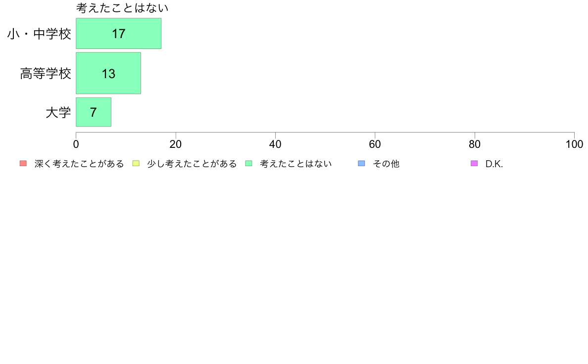Click the 0 tick on the x-axis
Screen dimensions: 588x364
coord(76,144)
